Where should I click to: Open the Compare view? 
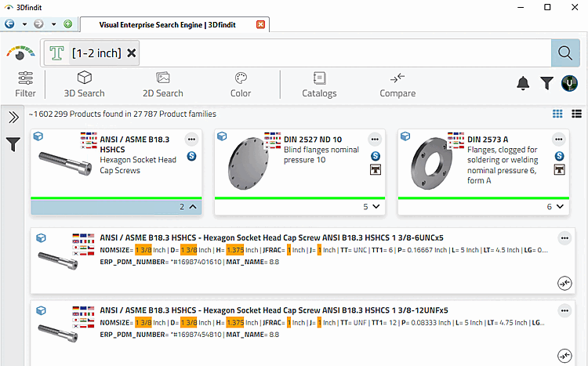coord(397,84)
